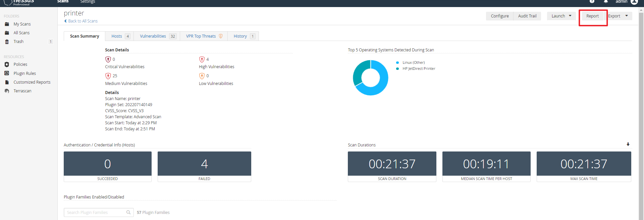Open the Scans top menu
The width and height of the screenshot is (644, 220).
tap(63, 2)
